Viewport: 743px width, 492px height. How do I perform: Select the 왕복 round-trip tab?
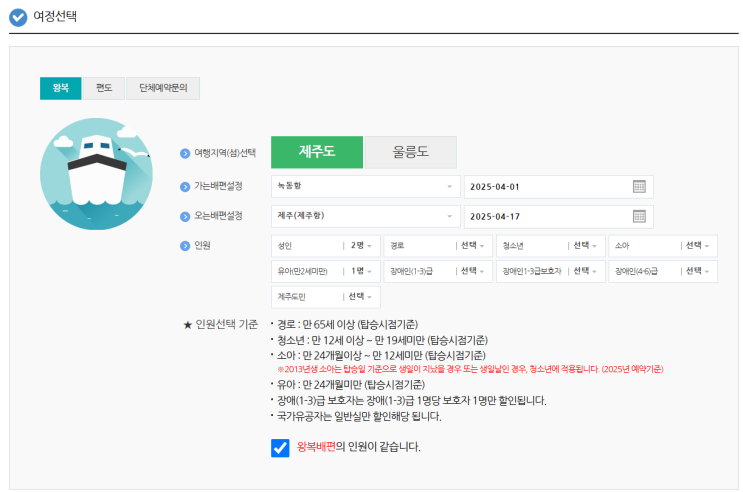click(61, 88)
